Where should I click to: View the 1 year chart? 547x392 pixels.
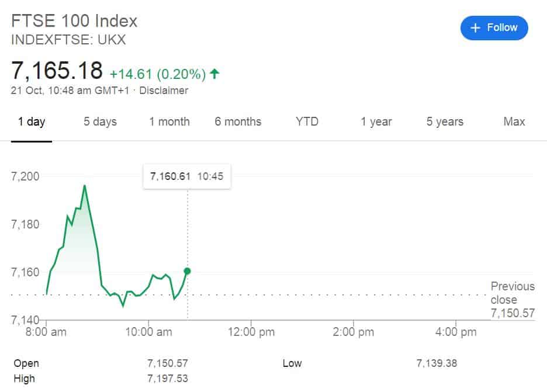375,122
